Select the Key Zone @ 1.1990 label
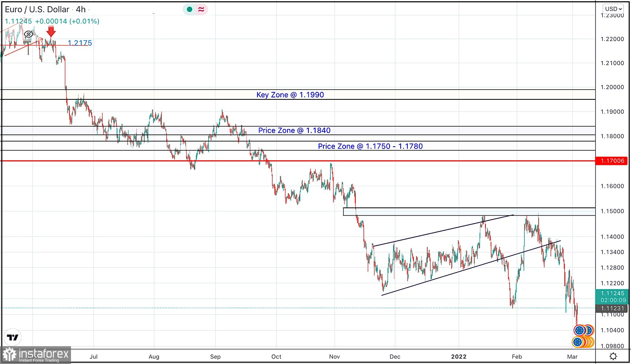The height and width of the screenshot is (364, 631). [290, 95]
